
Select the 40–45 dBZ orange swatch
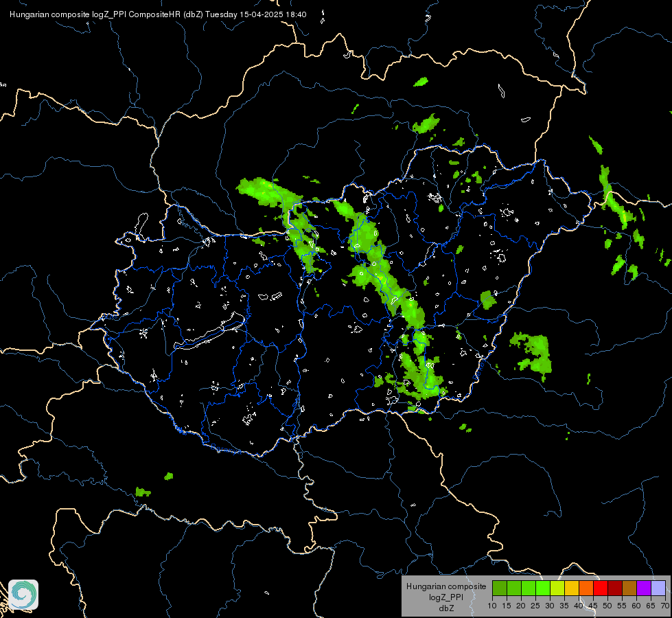(x=586, y=588)
